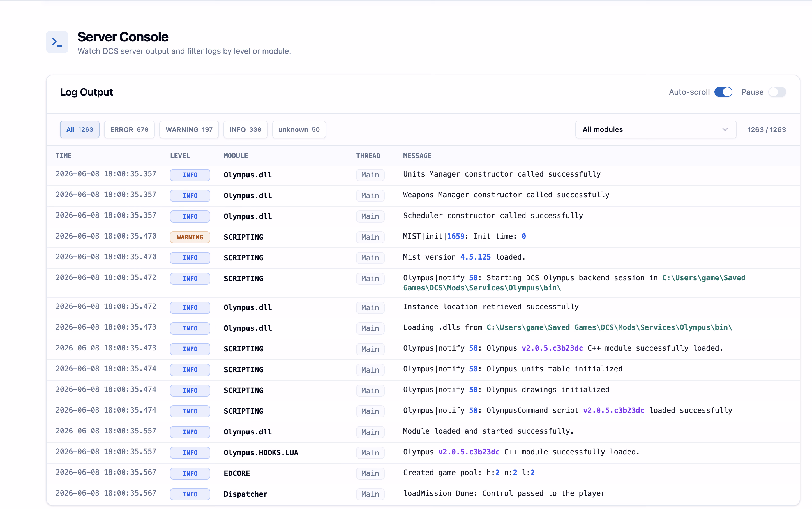
Task: Click the LEVEL column header
Action: click(x=180, y=156)
